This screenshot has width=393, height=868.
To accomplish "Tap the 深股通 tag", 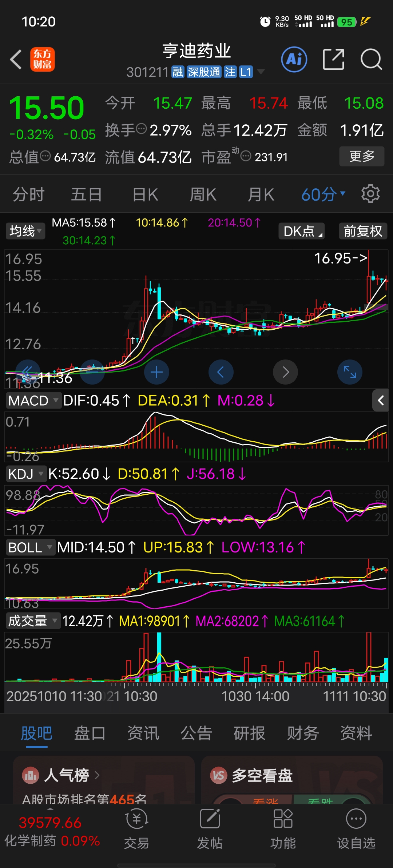I will point(204,72).
